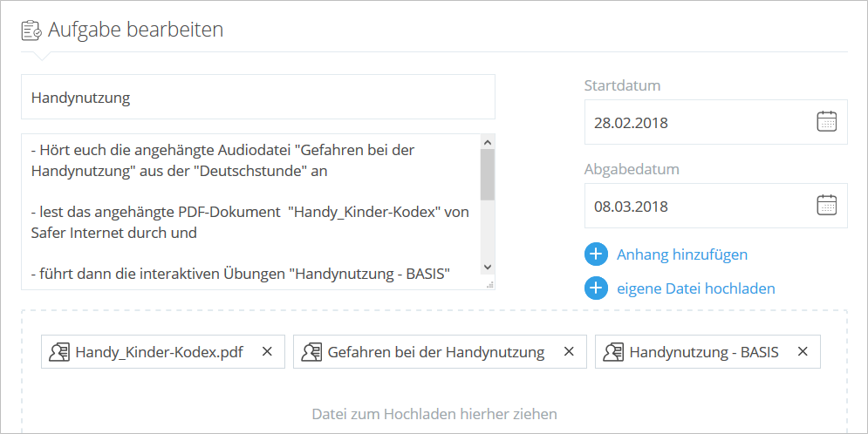This screenshot has height=434, width=868.
Task: Click the Abgabedatum field showing 08.03.2018
Action: (715, 206)
